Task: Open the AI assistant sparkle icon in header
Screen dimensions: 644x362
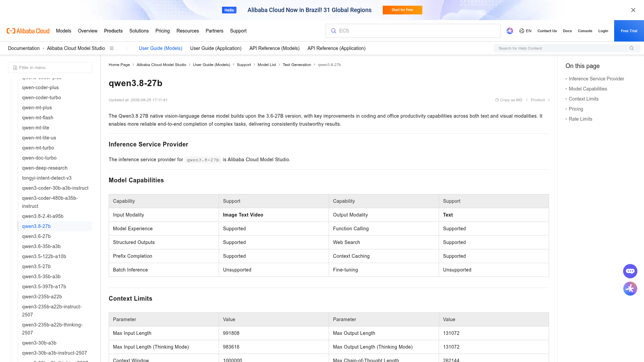Action: pos(510,31)
